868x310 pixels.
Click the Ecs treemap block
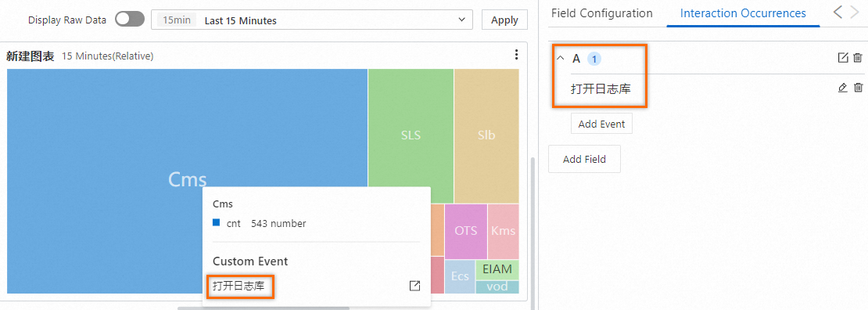pos(460,276)
